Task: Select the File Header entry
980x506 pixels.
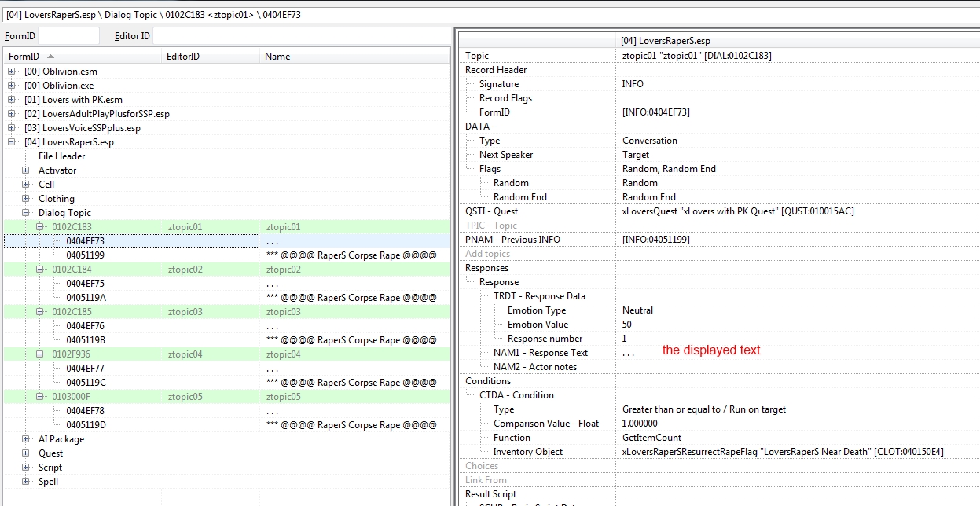Action: coord(61,156)
